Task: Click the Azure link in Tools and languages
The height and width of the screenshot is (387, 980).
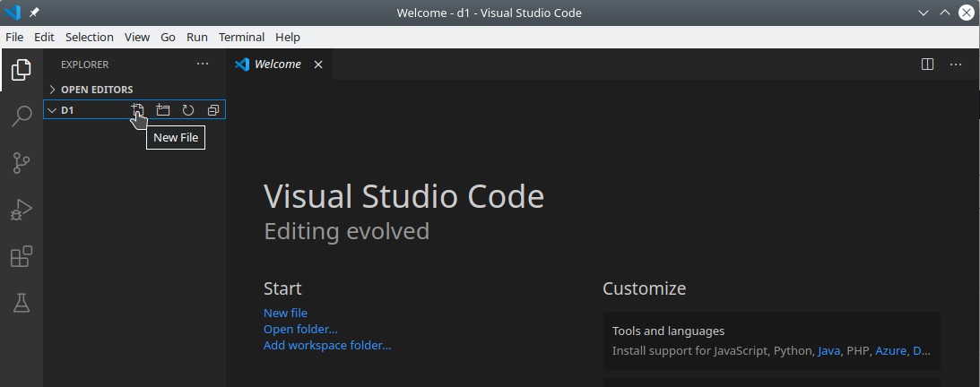Action: tap(890, 351)
